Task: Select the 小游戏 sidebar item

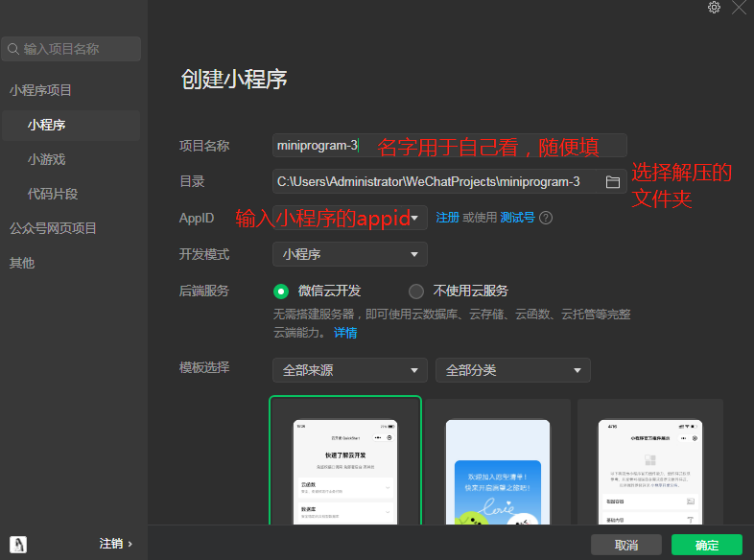Action: point(46,159)
